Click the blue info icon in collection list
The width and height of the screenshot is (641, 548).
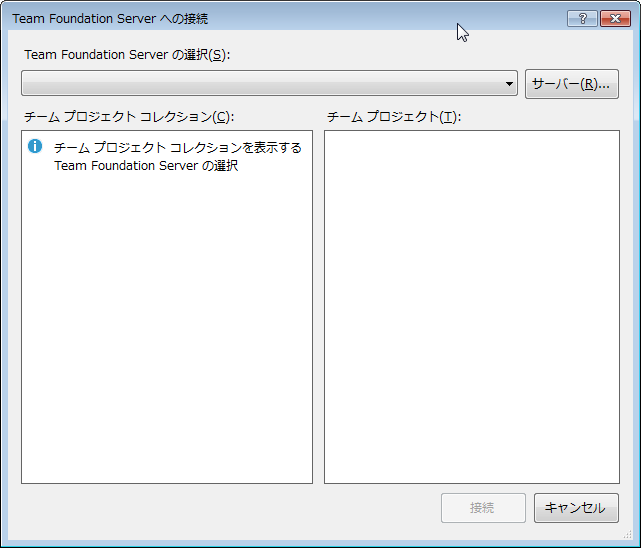35,146
